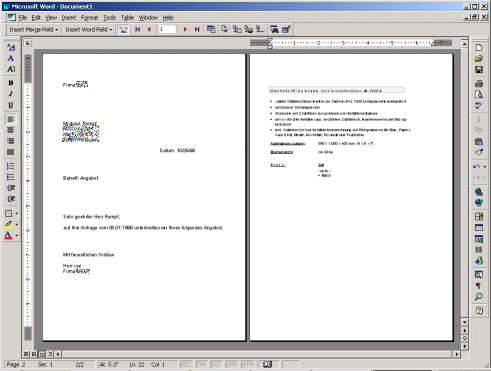The height and width of the screenshot is (371, 491).
Task: Jump to first merge record
Action: (x=138, y=30)
